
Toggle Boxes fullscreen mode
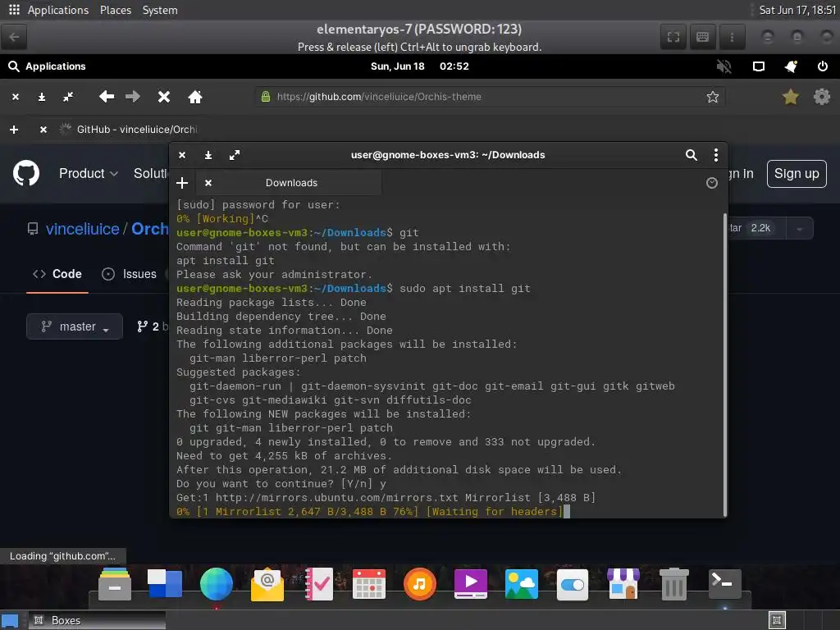[673, 37]
